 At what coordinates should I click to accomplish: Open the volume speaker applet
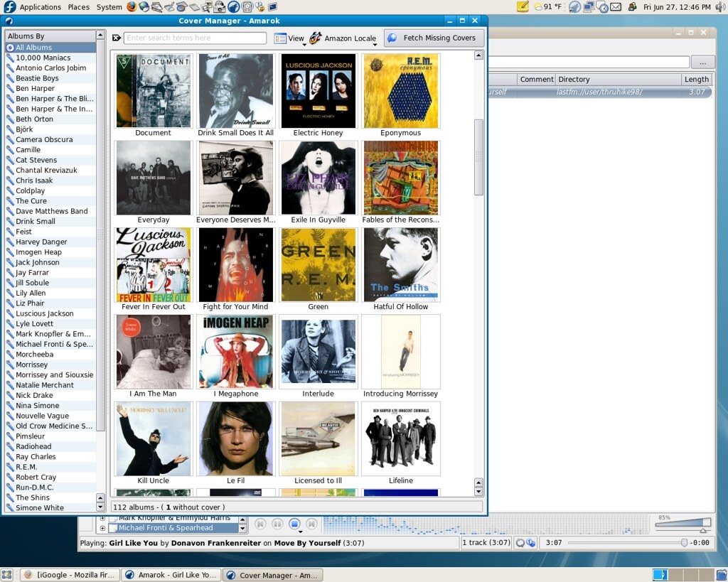click(720, 7)
